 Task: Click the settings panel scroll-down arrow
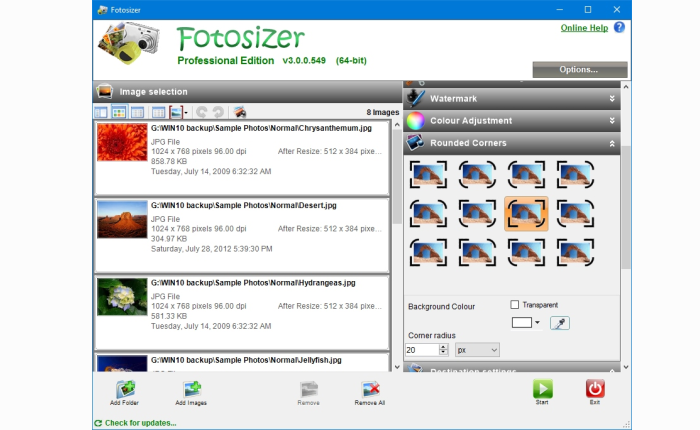pos(626,367)
